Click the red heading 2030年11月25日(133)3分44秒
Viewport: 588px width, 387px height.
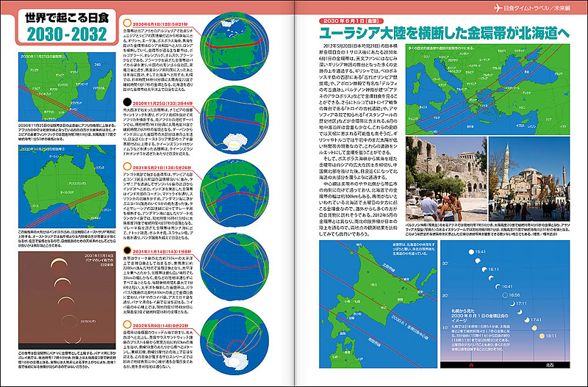pos(162,103)
